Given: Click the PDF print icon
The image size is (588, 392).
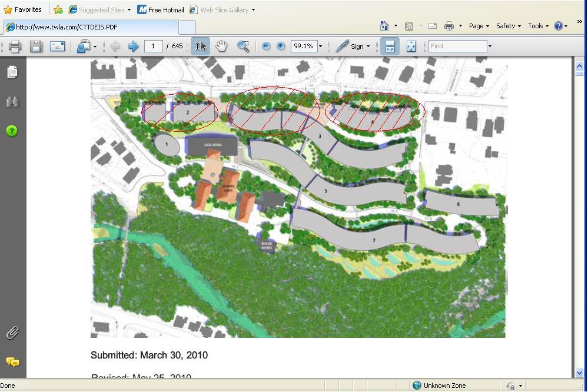Looking at the screenshot, I should 15,46.
